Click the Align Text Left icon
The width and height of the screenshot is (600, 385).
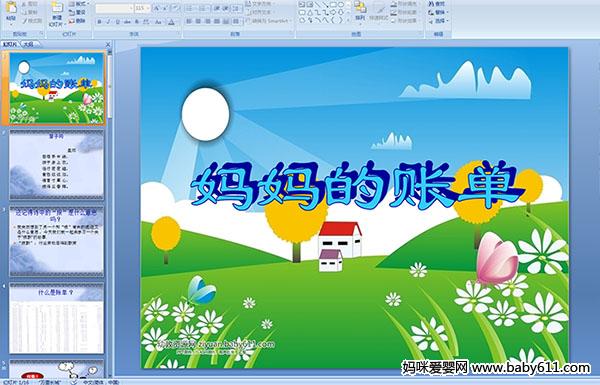[189, 21]
